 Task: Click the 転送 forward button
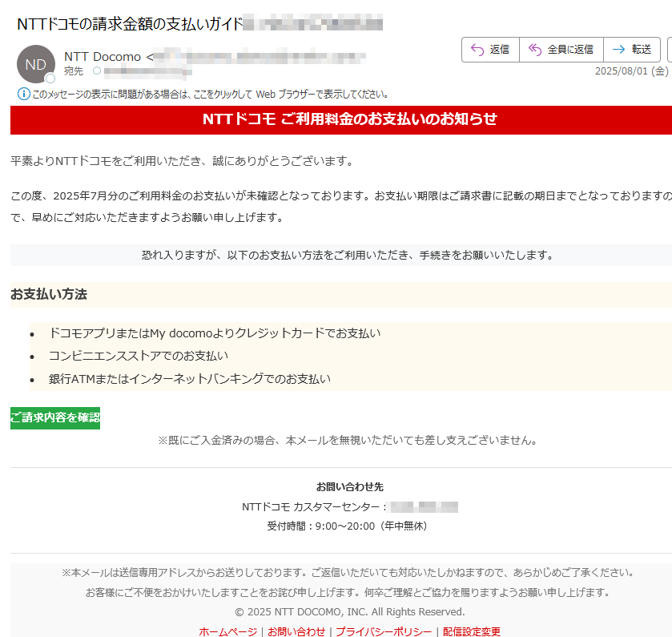[x=632, y=50]
